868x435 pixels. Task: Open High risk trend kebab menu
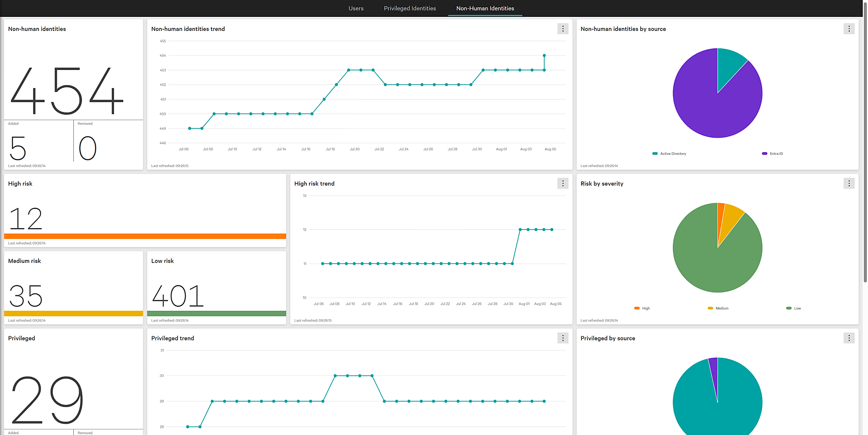click(x=562, y=184)
